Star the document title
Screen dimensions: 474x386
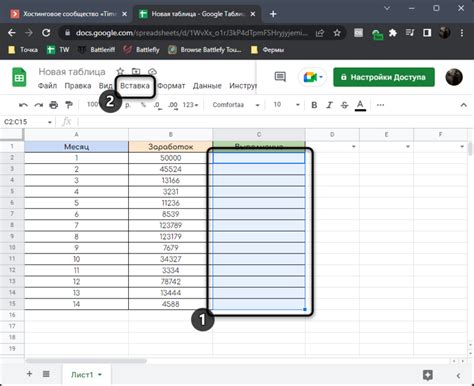pyautogui.click(x=120, y=71)
